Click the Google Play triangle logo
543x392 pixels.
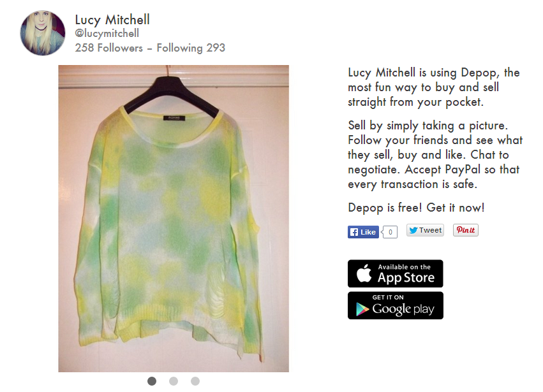click(362, 309)
